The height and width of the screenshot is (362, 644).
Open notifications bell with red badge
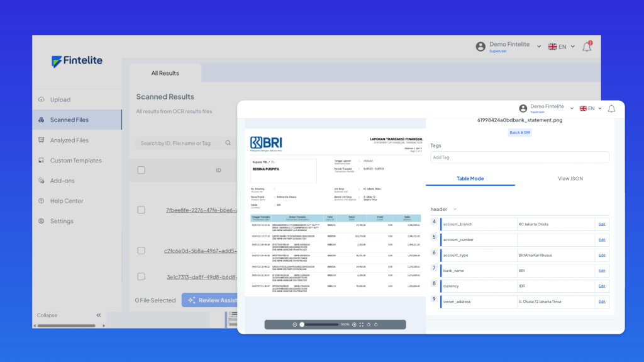(587, 47)
